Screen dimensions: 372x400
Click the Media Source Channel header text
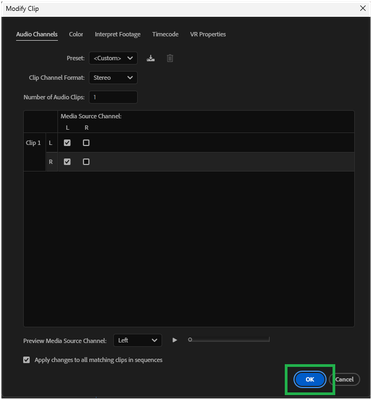pos(91,116)
